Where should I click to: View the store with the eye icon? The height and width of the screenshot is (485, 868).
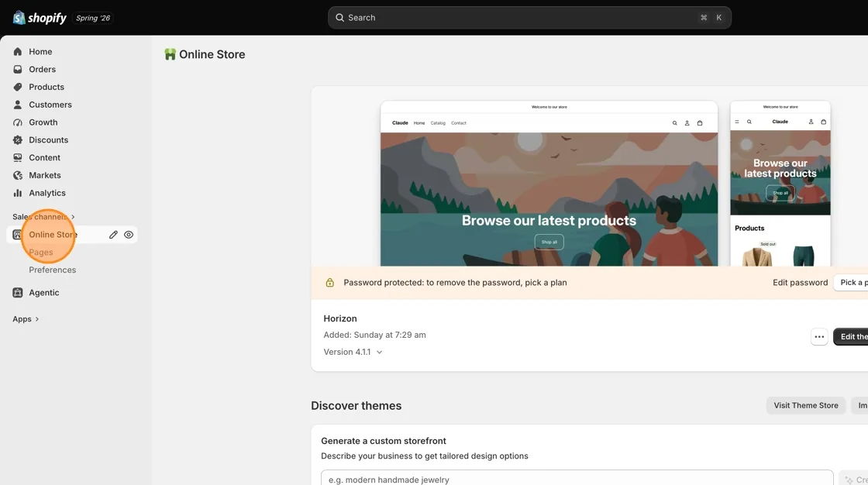(x=129, y=235)
